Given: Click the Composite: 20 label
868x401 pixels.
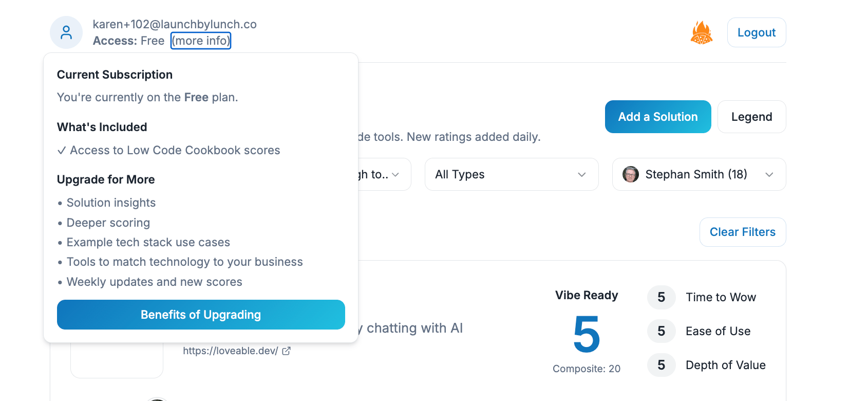Looking at the screenshot, I should coord(587,369).
